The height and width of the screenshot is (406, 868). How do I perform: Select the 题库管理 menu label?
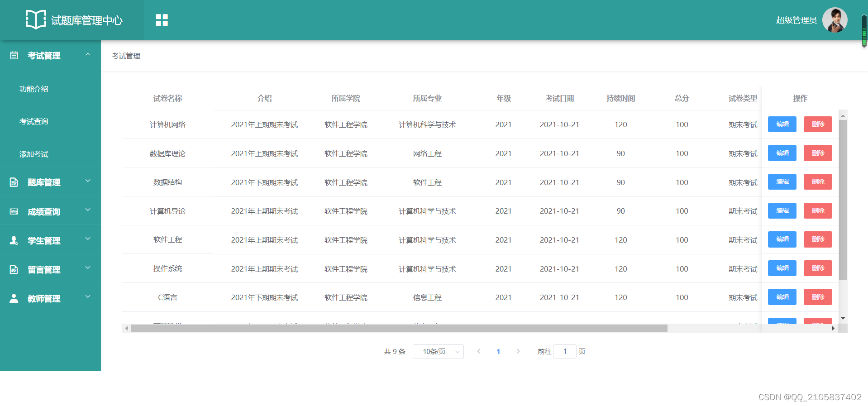pyautogui.click(x=44, y=182)
